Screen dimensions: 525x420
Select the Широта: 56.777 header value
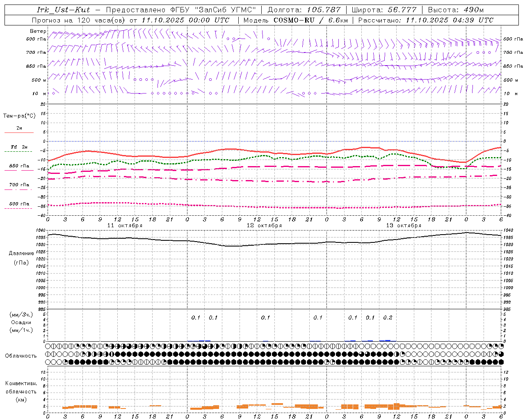[384, 10]
